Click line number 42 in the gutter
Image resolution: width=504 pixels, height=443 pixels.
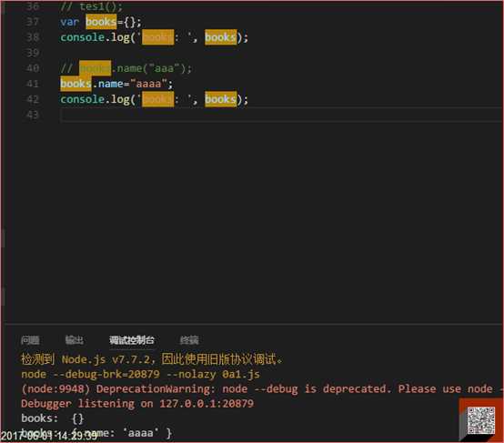(33, 99)
